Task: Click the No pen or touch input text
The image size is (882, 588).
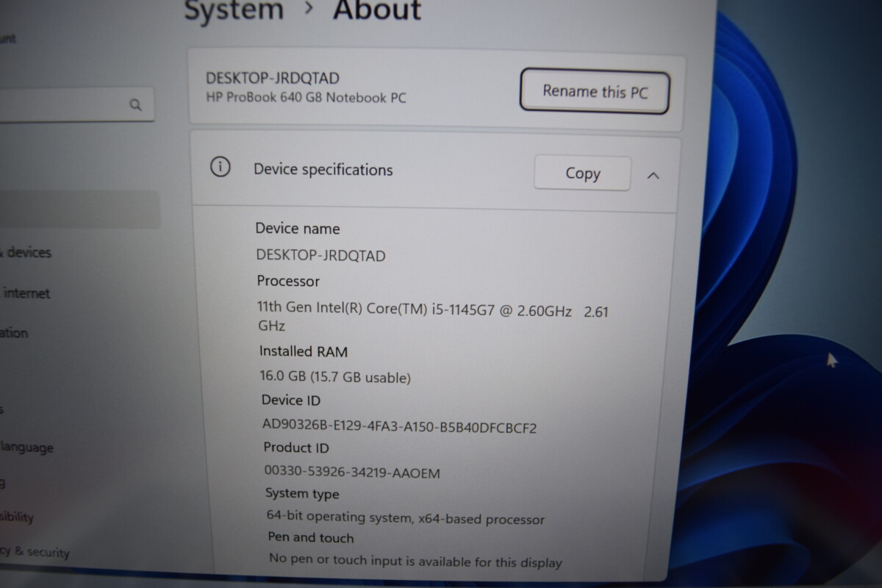Action: [415, 561]
